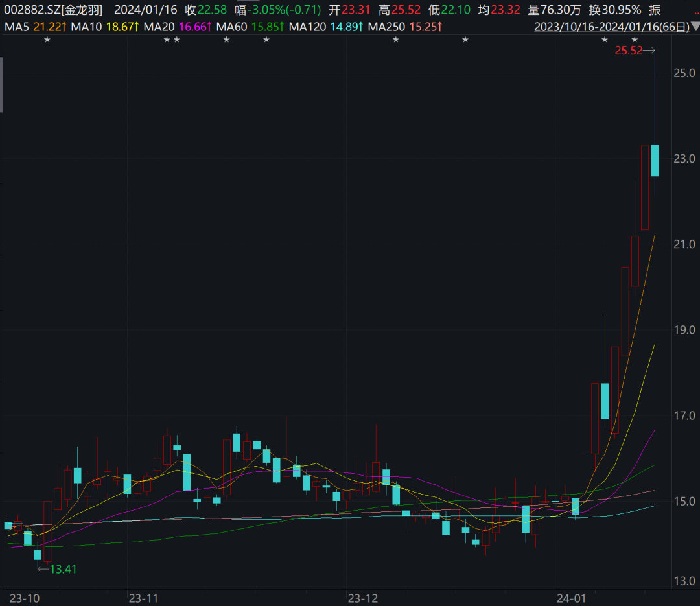700x606 pixels.
Task: Click the 13.41 low price arrow marker
Action: (x=57, y=569)
